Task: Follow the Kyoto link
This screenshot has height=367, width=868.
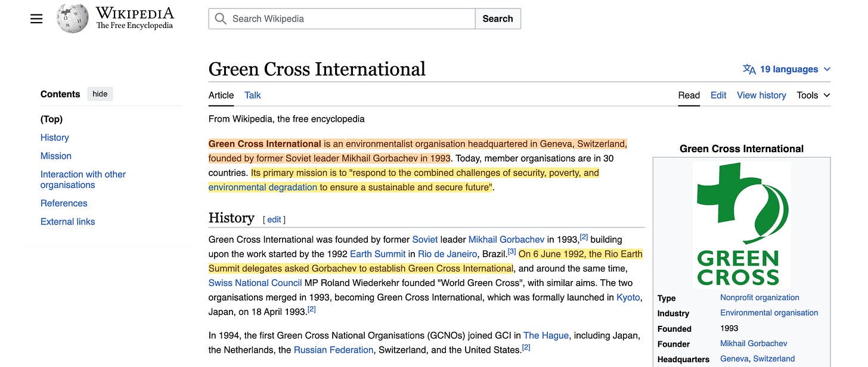Action: pos(628,297)
